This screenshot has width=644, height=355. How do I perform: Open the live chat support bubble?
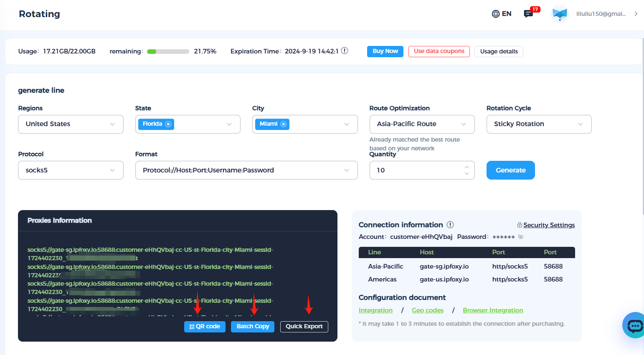634,325
